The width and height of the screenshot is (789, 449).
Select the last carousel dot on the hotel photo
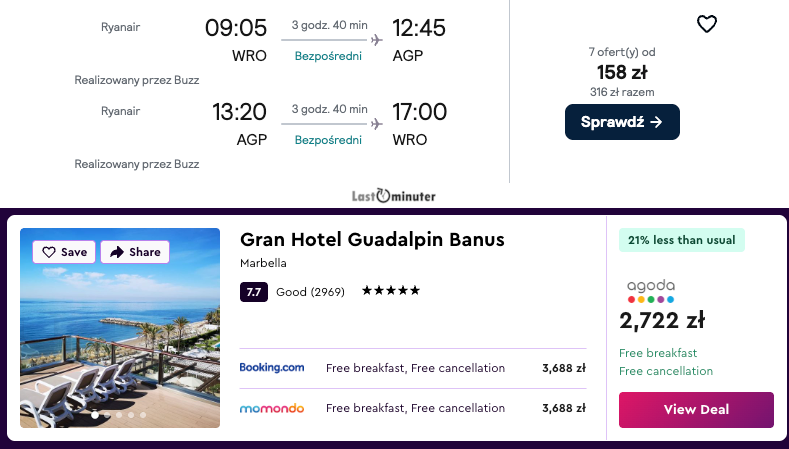tap(143, 414)
